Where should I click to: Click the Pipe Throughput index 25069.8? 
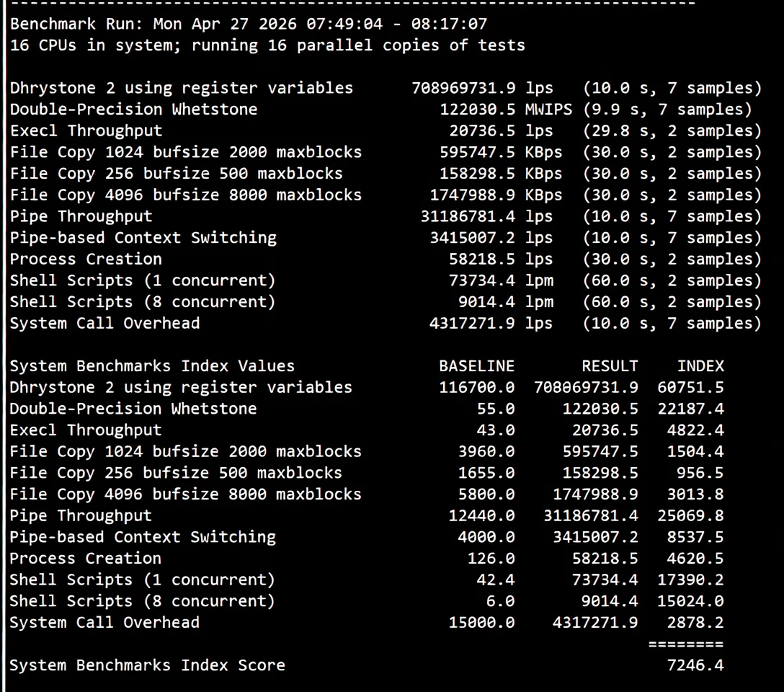[x=691, y=516]
